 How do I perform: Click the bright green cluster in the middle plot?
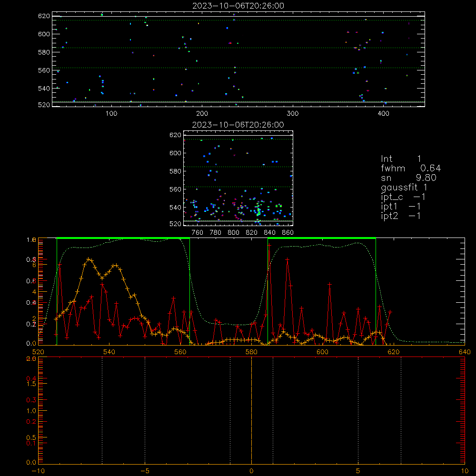[x=258, y=211]
